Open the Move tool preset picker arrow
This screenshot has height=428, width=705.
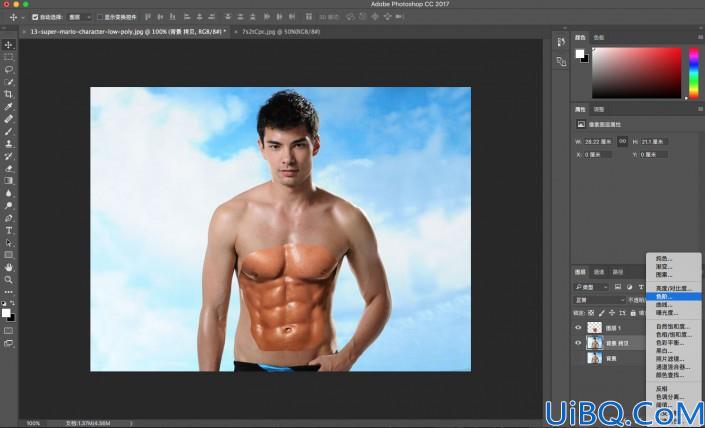pos(22,18)
